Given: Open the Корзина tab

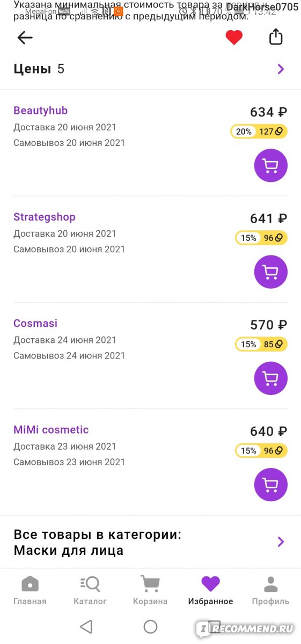Looking at the screenshot, I should pyautogui.click(x=150, y=590).
